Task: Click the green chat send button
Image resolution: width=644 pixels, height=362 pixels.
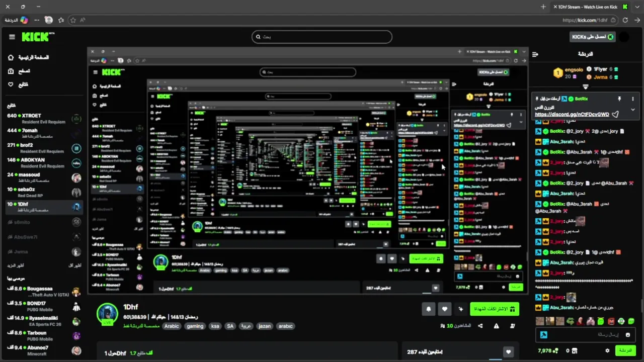Action: click(x=625, y=350)
